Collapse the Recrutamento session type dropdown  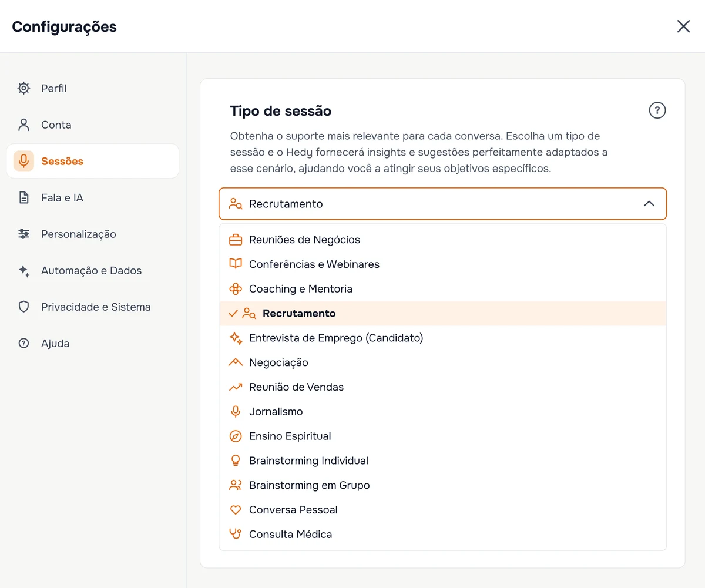(x=443, y=204)
